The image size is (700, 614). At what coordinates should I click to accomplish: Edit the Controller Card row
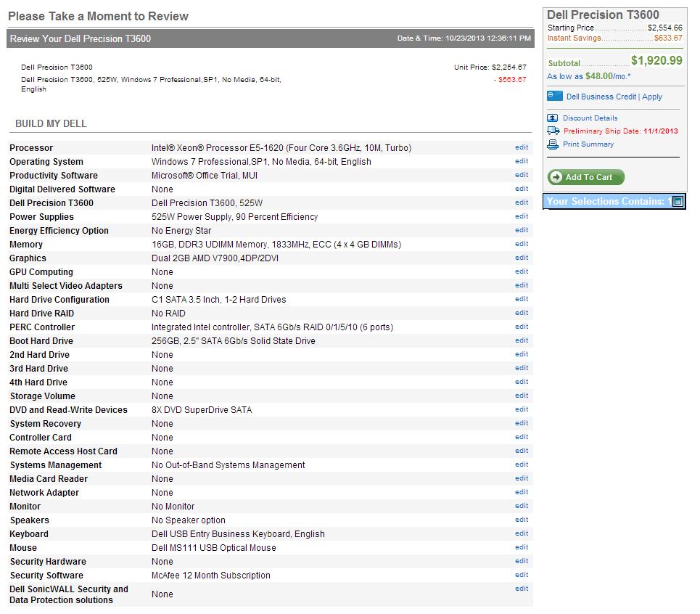pyautogui.click(x=522, y=437)
